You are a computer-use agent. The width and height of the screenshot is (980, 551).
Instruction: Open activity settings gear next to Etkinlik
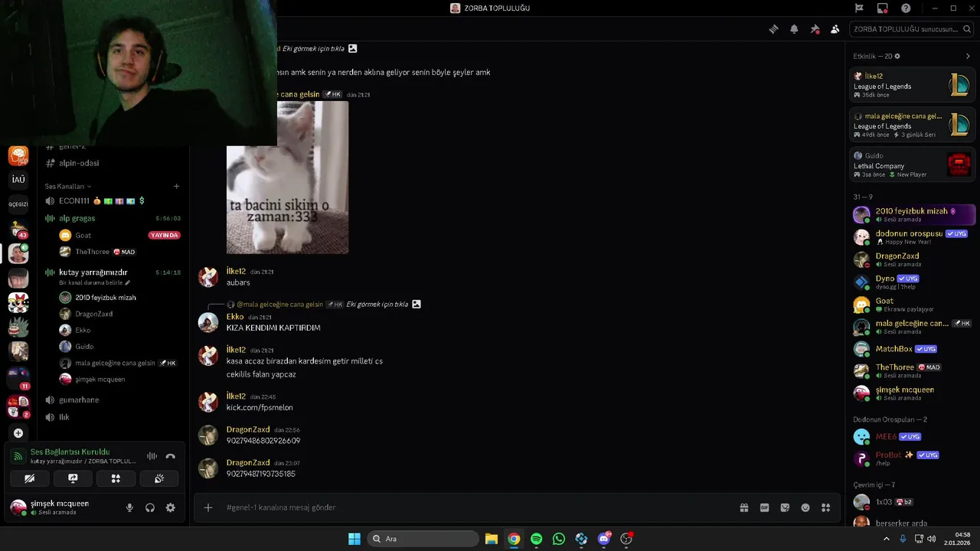(897, 57)
